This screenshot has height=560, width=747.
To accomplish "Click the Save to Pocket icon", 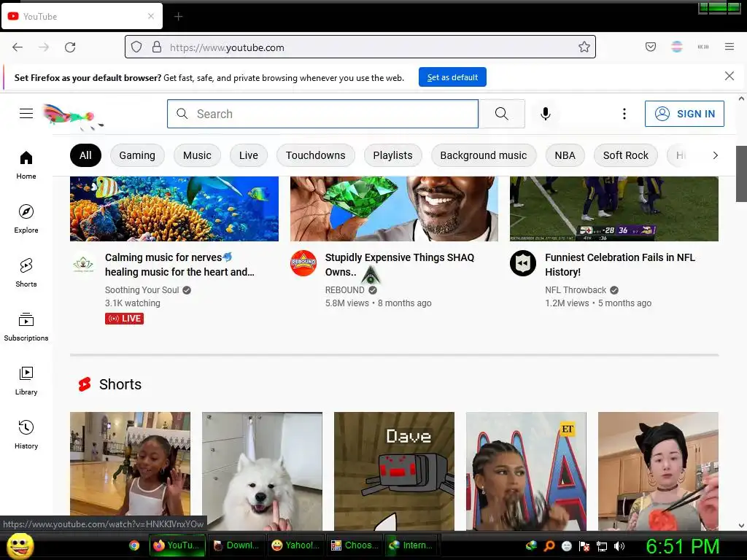I will tap(651, 47).
